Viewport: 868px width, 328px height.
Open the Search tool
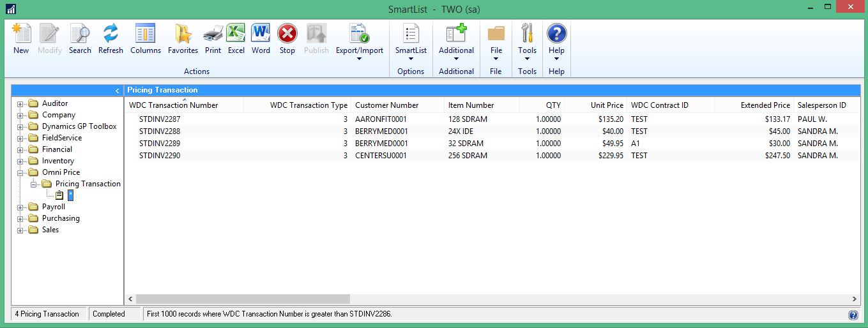[80, 39]
